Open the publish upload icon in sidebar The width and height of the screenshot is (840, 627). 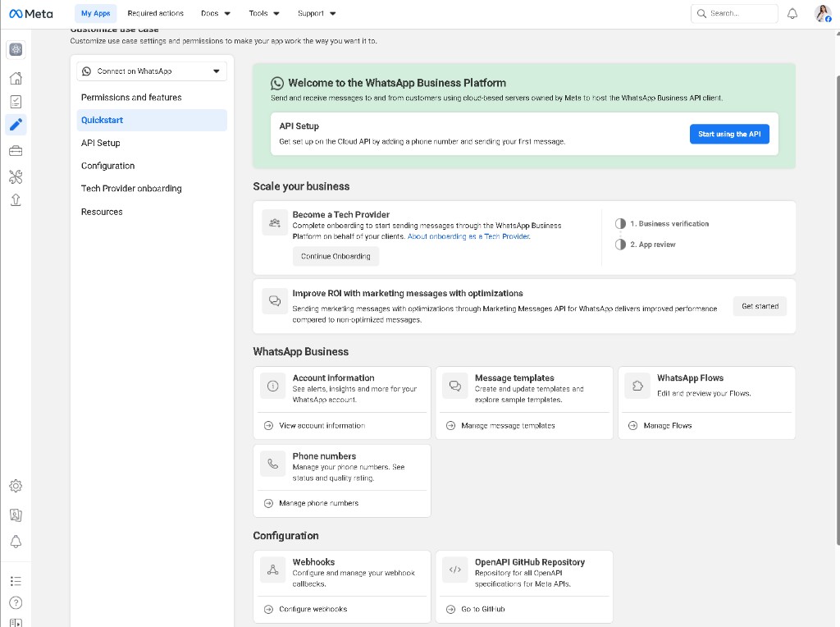coord(16,200)
